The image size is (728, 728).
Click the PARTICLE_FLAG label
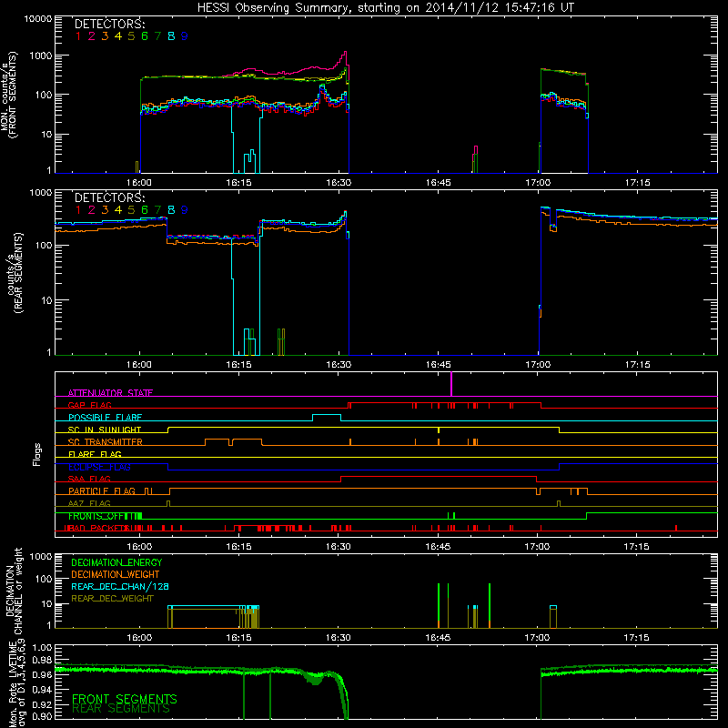pyautogui.click(x=102, y=491)
